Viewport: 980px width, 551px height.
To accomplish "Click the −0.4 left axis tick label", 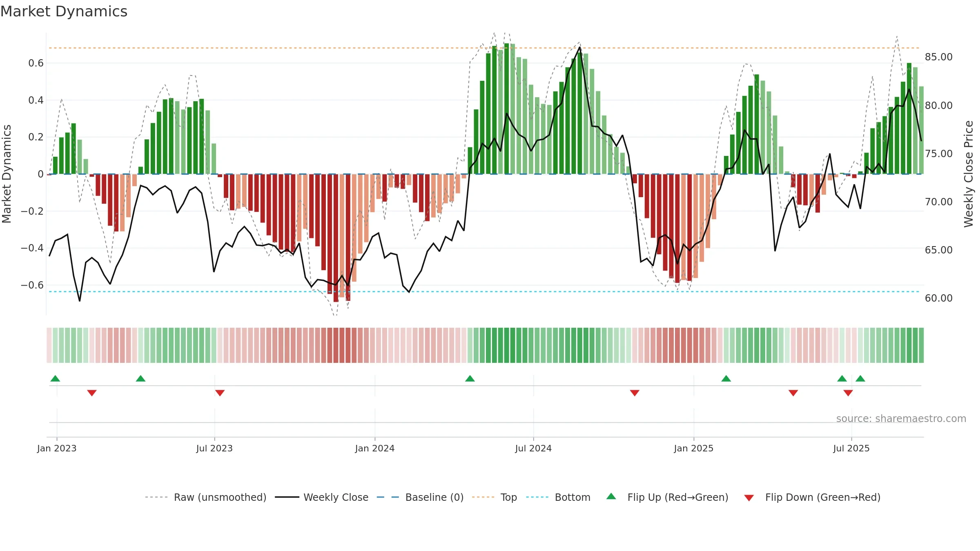I will pos(32,248).
